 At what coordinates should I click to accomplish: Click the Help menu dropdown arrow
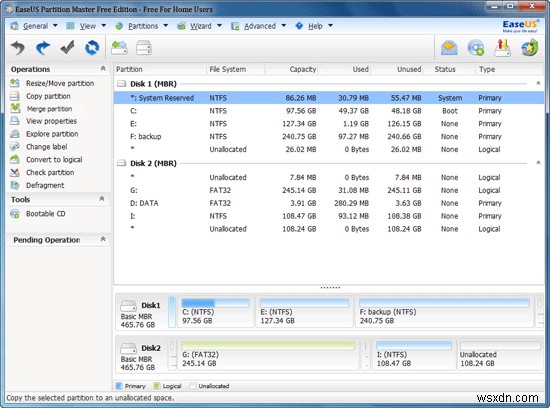(330, 26)
